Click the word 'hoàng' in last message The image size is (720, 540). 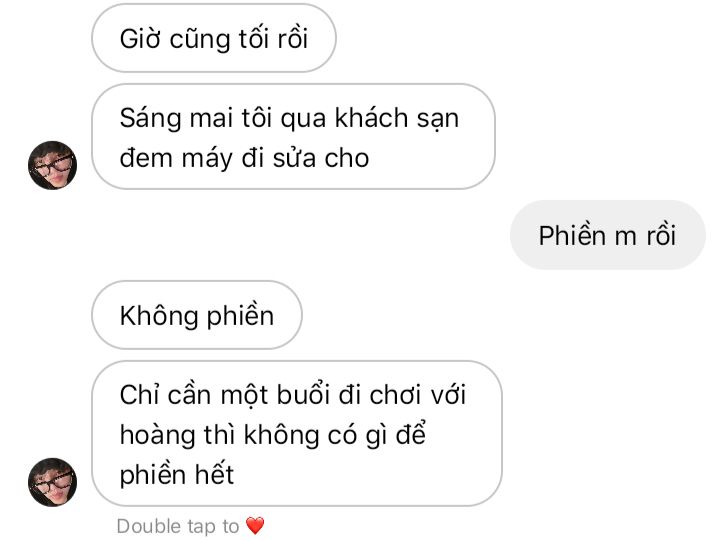coord(158,435)
